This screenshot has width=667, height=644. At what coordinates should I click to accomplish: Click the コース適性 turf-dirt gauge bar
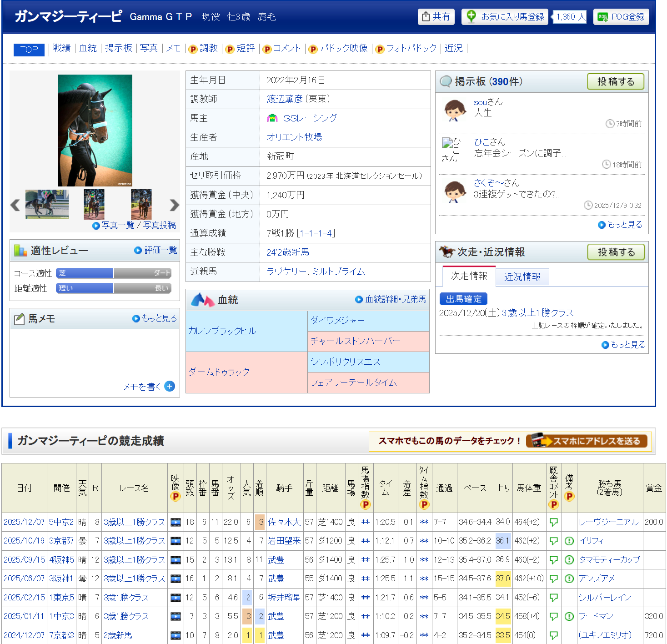coord(114,273)
